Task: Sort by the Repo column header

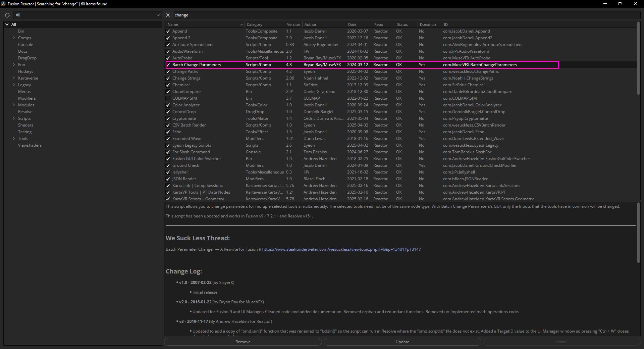Action: click(x=383, y=24)
